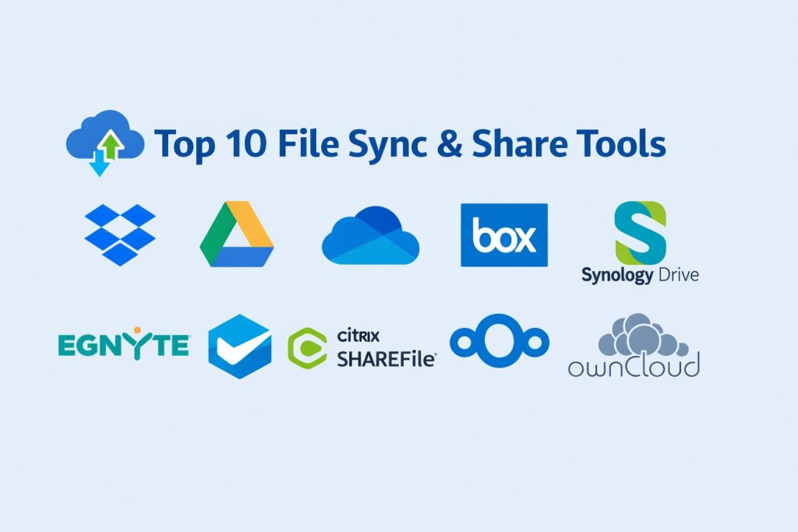
Task: Click the Dropbox logo
Action: tap(119, 234)
